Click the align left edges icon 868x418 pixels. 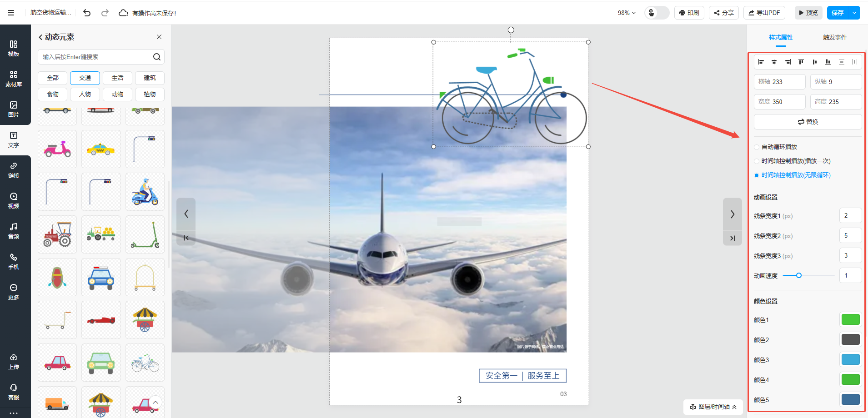[761, 62]
